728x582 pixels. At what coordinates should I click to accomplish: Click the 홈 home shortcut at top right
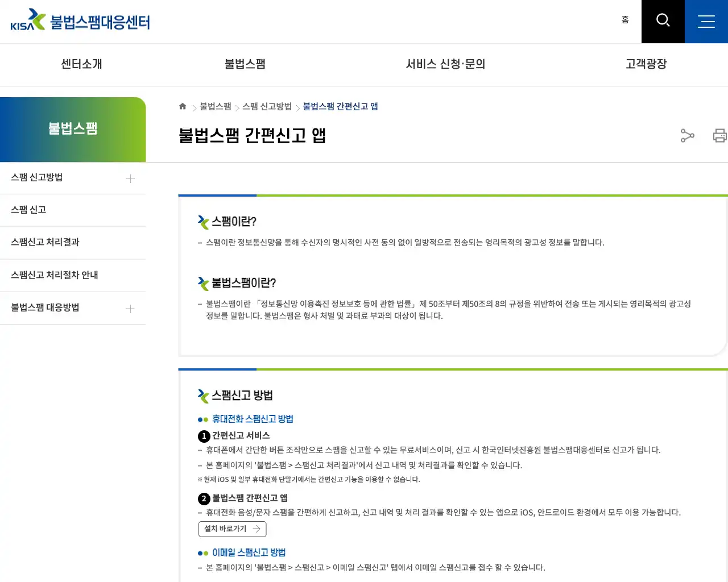(625, 19)
